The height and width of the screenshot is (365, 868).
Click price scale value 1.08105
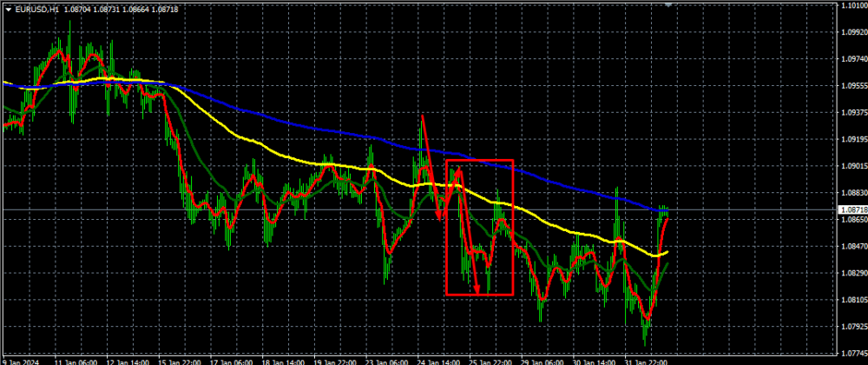click(x=856, y=300)
